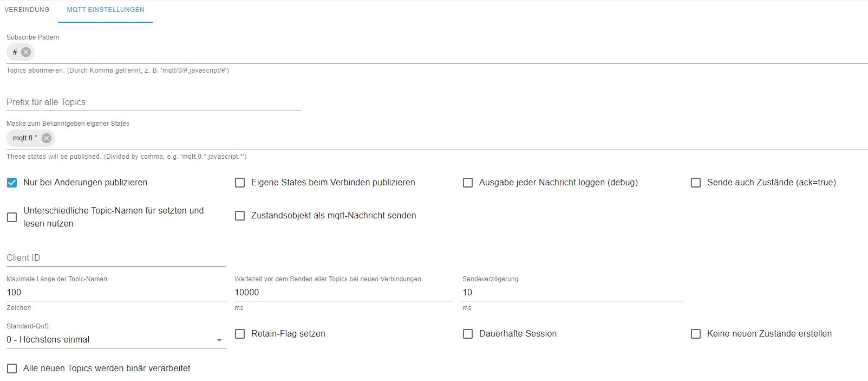Remove the '#' subscribe pattern chip
This screenshot has width=868, height=381.
[x=26, y=52]
